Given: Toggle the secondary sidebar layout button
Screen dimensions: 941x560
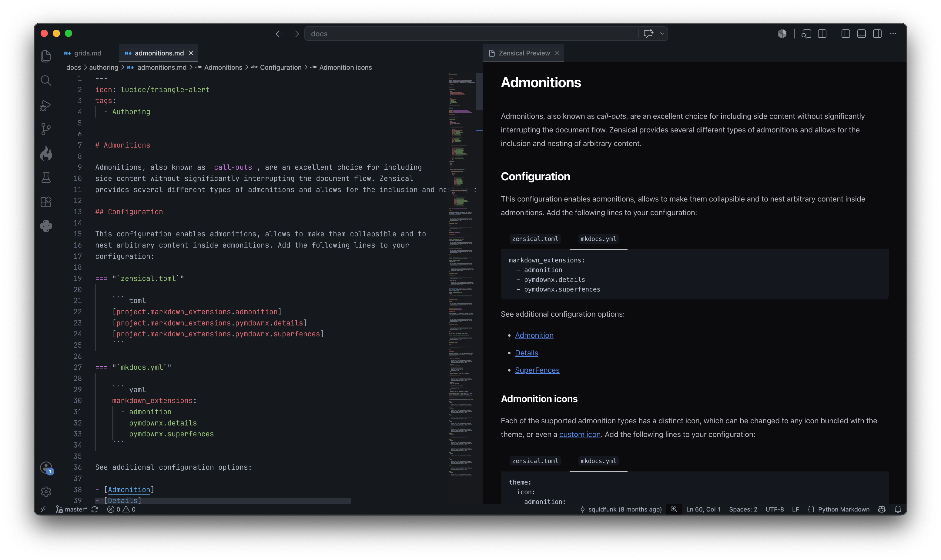Looking at the screenshot, I should pyautogui.click(x=877, y=34).
